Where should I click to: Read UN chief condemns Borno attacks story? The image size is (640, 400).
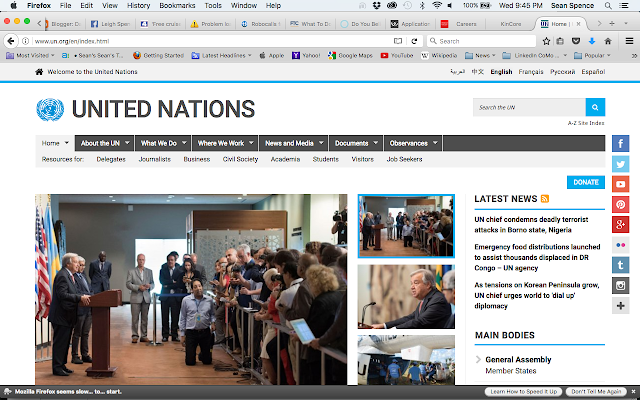pyautogui.click(x=531, y=224)
